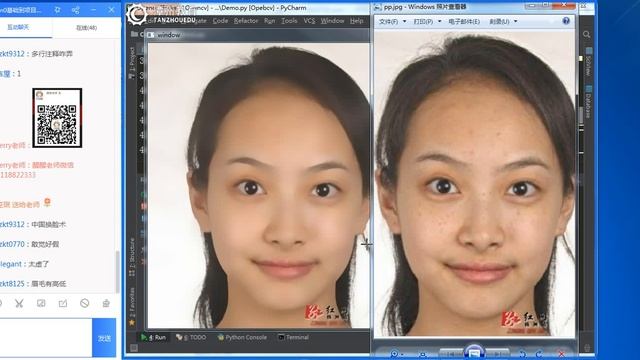Viewport: 640px width, 360px height.
Task: Rotate image counterclockwise in Photo Viewer
Action: click(522, 354)
